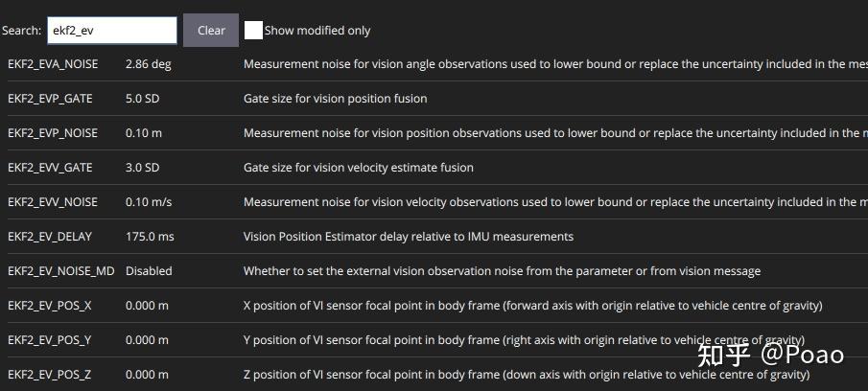
Task: Click the Search input field
Action: click(x=111, y=31)
